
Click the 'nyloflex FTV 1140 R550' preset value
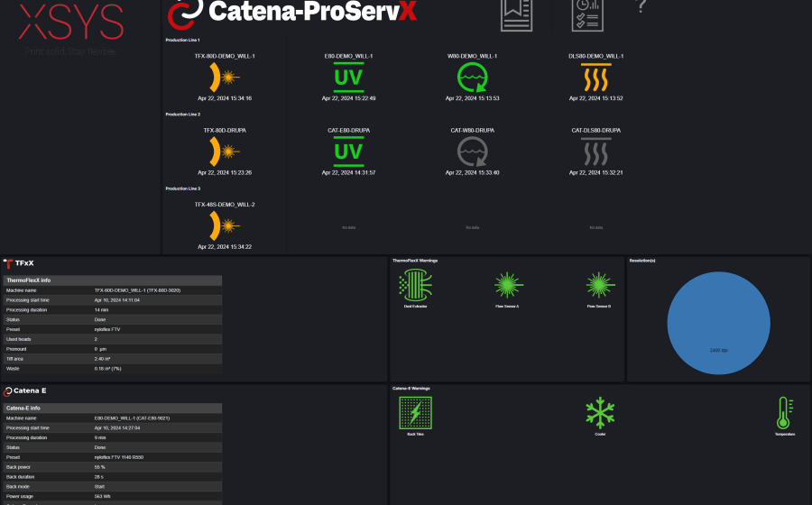119,457
